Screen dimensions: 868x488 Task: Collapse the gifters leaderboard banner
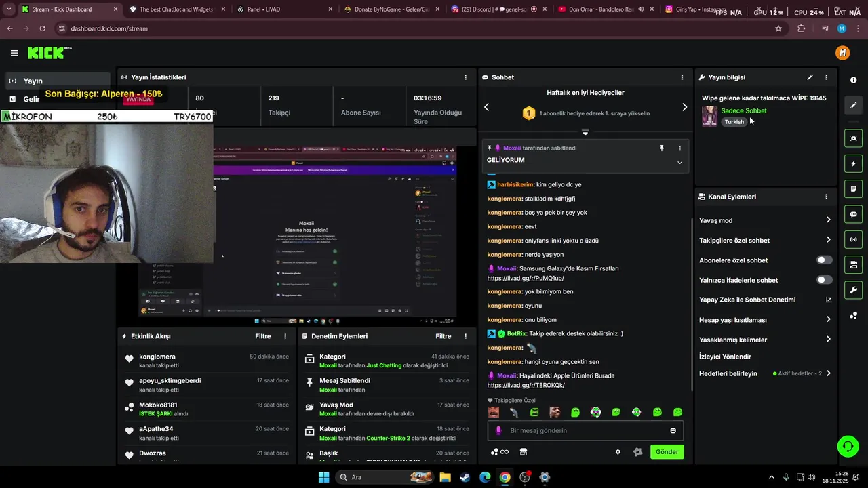tap(585, 131)
